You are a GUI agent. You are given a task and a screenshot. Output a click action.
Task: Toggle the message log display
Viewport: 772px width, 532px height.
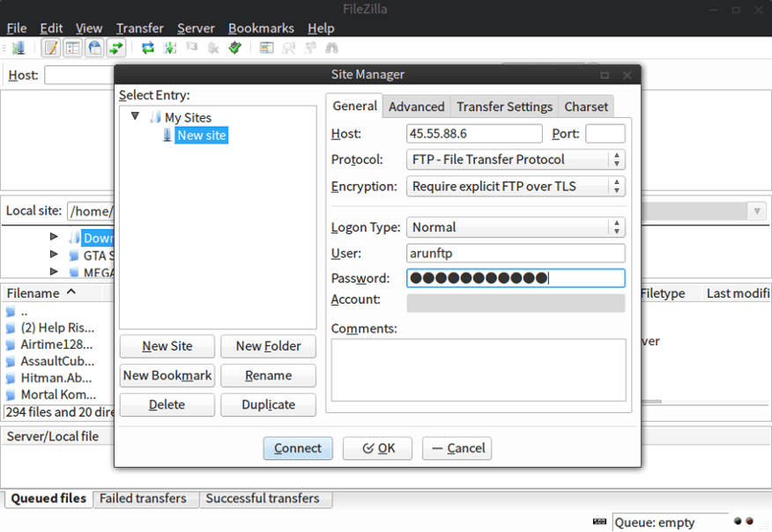51,48
